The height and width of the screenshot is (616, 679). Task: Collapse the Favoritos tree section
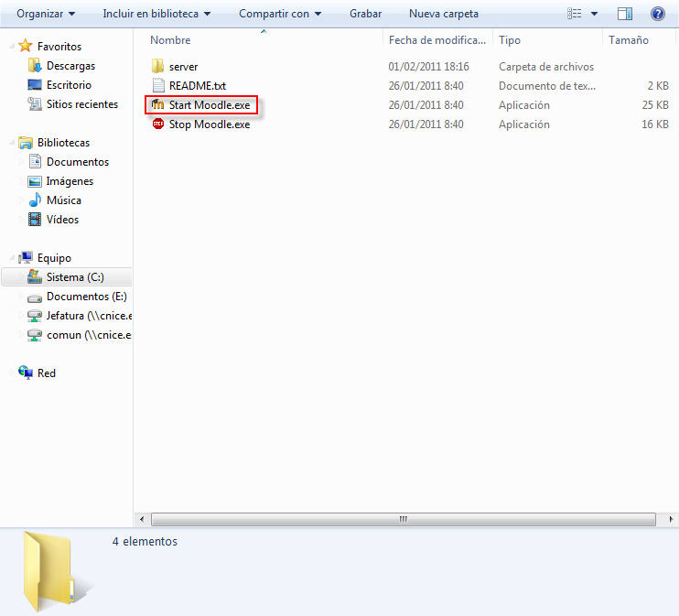(x=10, y=47)
